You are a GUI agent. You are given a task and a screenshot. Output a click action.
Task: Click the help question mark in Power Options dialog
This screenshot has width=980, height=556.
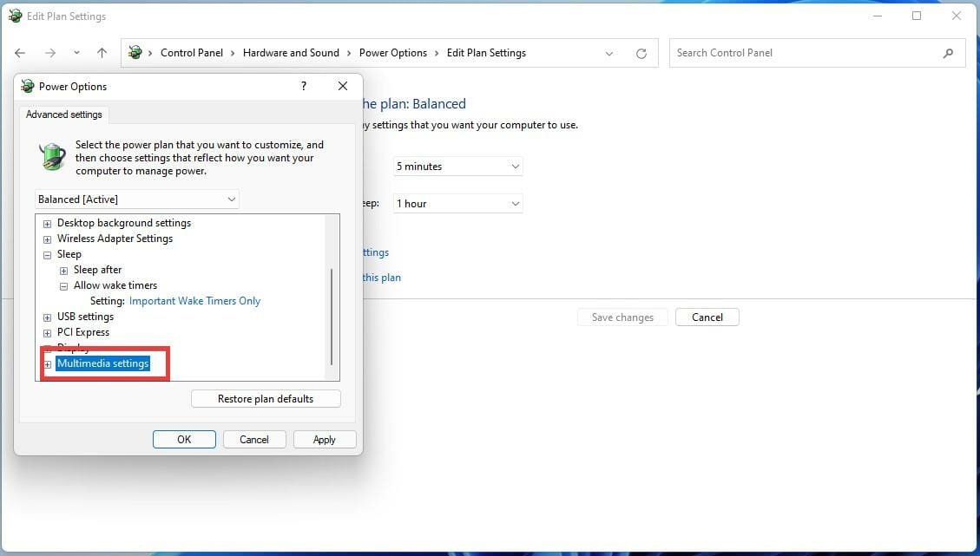pos(303,86)
